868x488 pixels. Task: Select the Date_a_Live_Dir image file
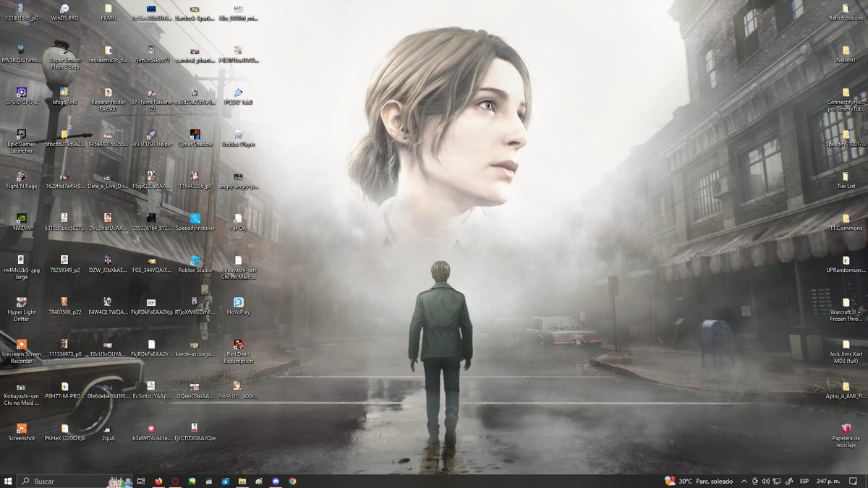coord(108,180)
